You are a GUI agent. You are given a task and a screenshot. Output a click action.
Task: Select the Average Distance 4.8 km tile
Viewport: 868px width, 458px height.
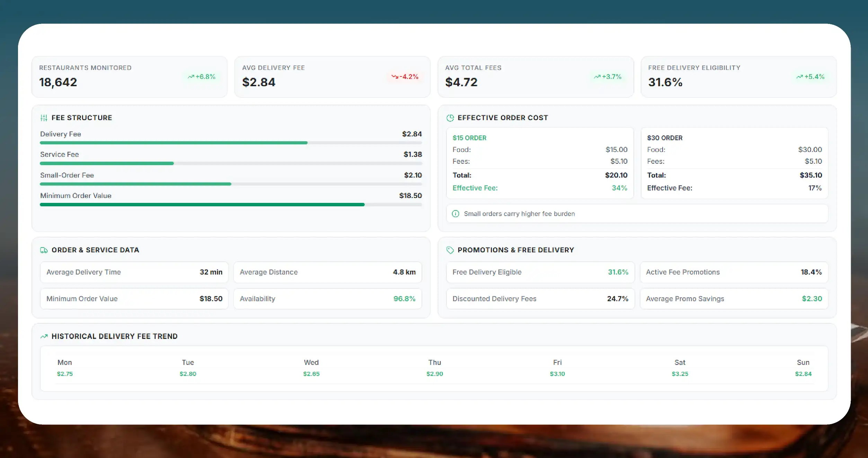tap(328, 272)
